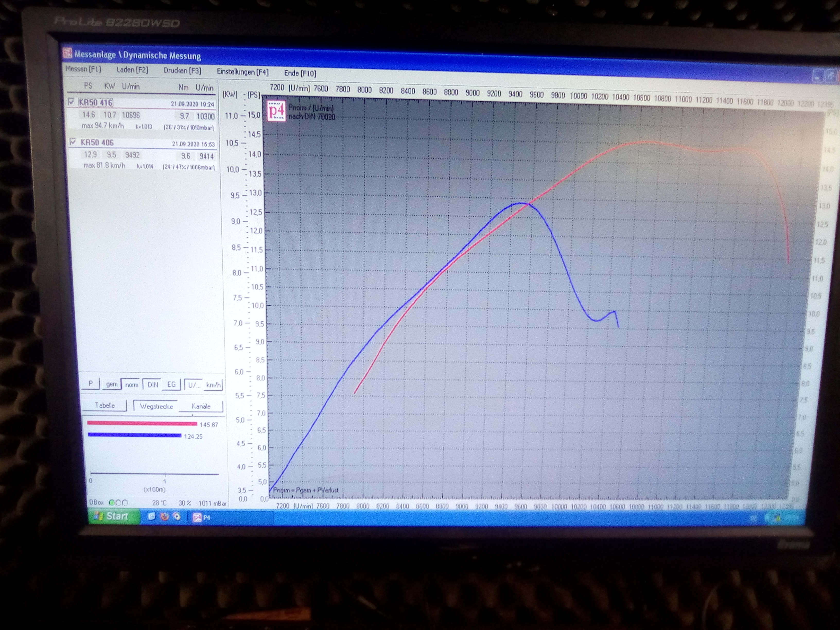Click the p4 logo in the chart corner
Image resolution: width=840 pixels, height=630 pixels.
pyautogui.click(x=276, y=111)
